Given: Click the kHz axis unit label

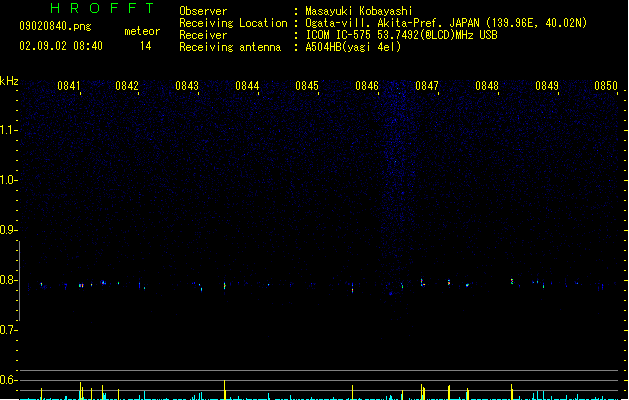Looking at the screenshot, I should tap(9, 81).
